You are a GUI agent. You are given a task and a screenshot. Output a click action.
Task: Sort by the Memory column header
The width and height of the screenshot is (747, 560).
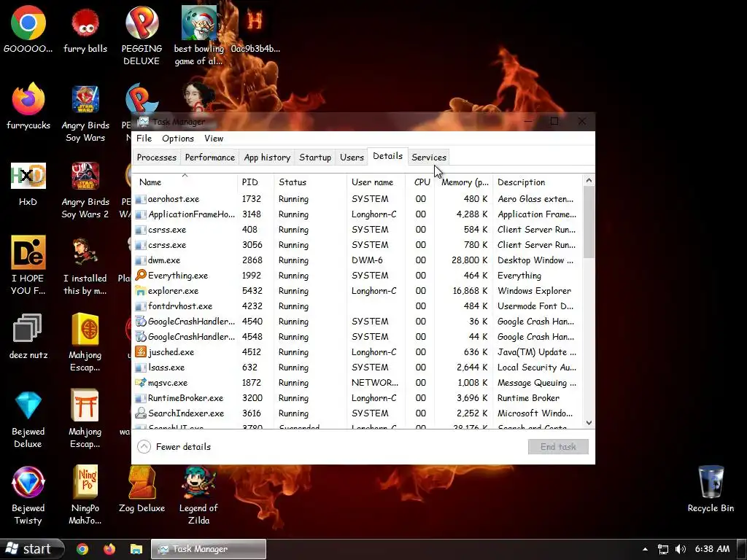(463, 182)
